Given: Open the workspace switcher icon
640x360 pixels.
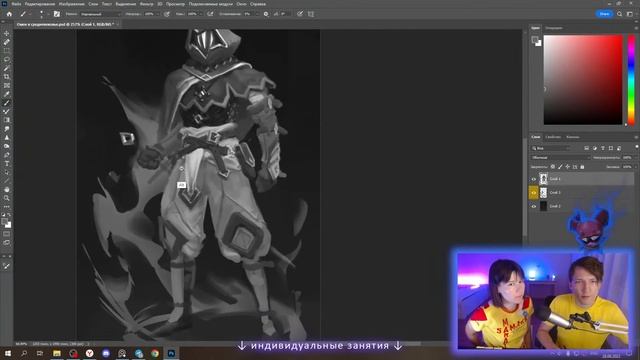Looking at the screenshot, I should tap(630, 14).
